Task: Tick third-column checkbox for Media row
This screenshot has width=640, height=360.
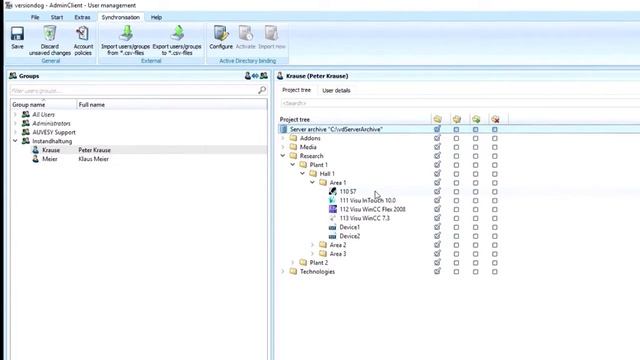Action: point(476,147)
